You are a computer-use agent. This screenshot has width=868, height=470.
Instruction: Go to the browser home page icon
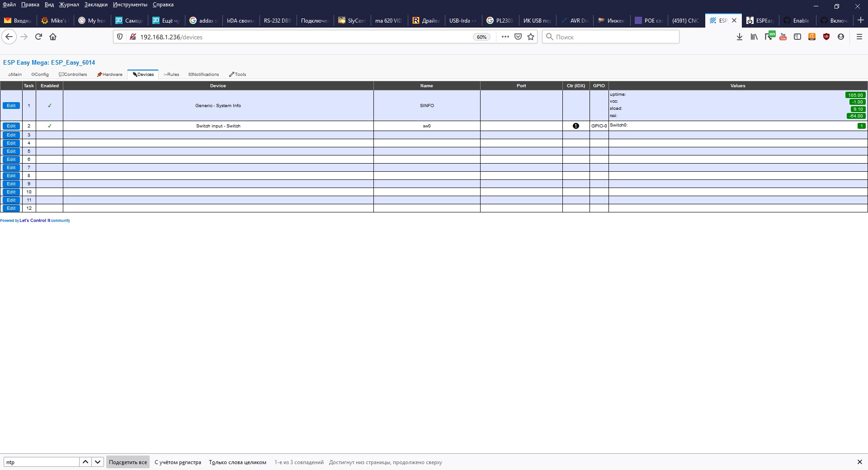(53, 37)
